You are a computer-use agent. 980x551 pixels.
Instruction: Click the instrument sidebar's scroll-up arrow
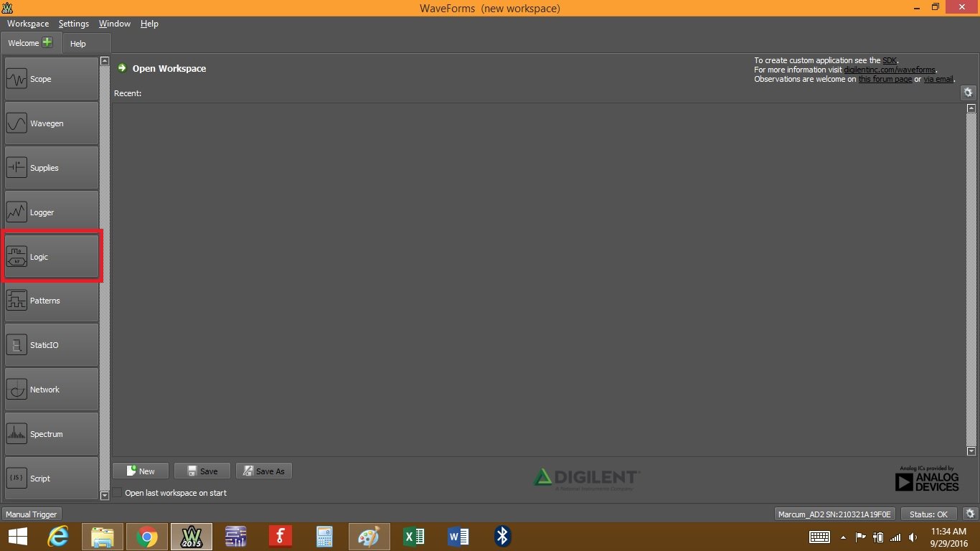click(x=105, y=61)
